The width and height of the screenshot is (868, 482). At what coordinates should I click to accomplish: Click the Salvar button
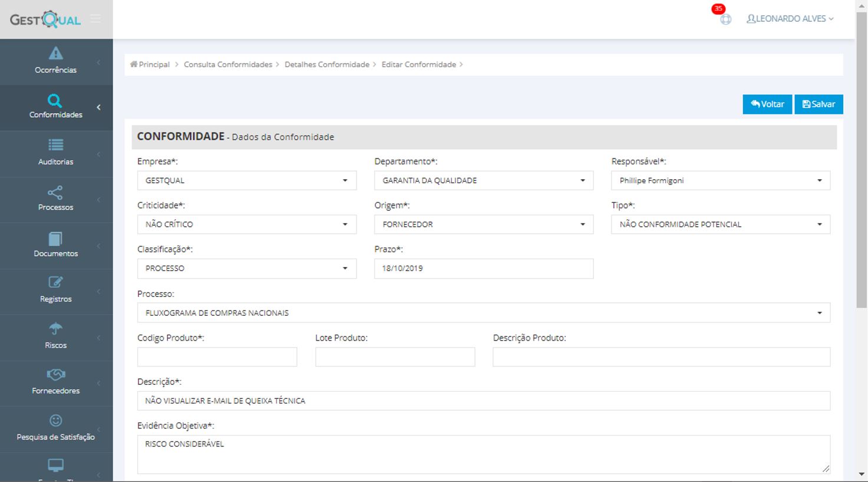point(819,104)
